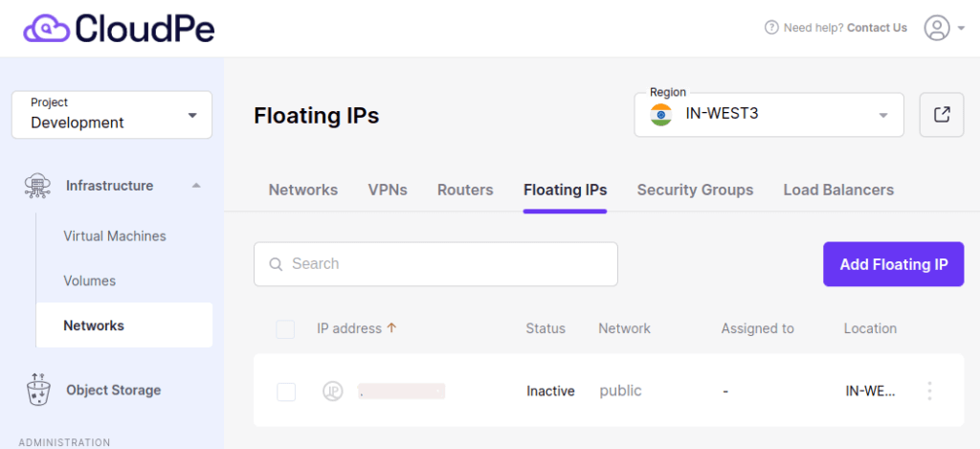Screen dimensions: 980x449
Task: Open the Project Development dropdown
Action: 112,115
